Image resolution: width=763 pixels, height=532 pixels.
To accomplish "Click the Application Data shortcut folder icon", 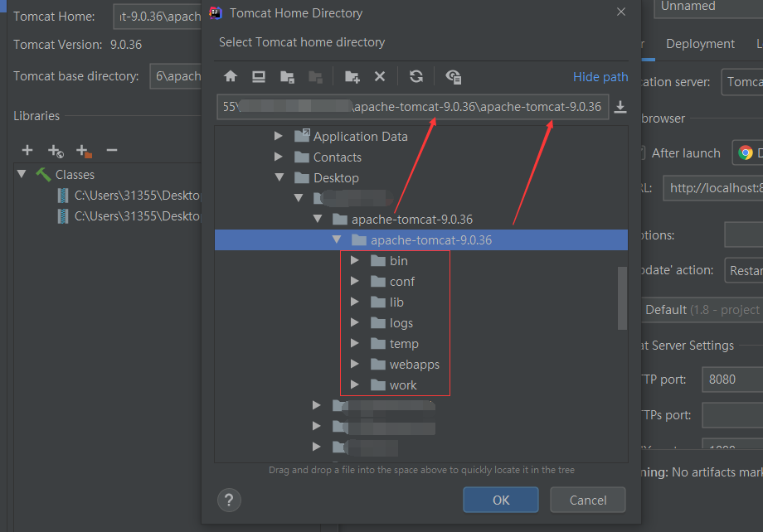I will coord(302,135).
